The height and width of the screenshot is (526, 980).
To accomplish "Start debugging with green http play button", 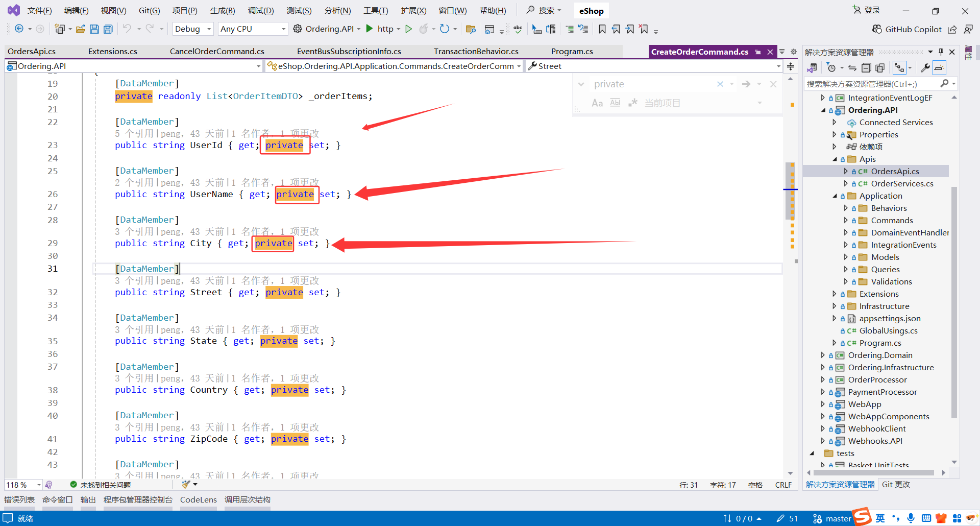I will tap(370, 29).
